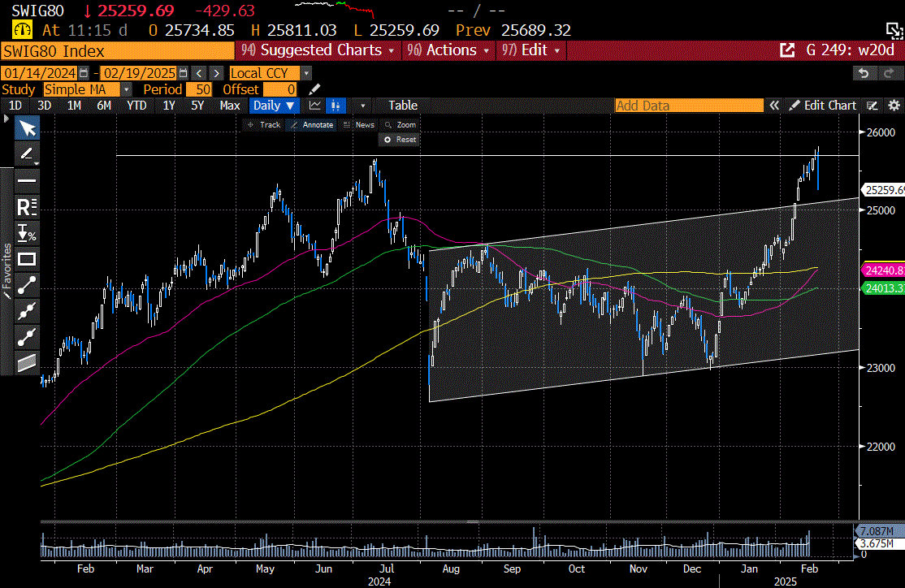Screen dimensions: 905x588
Task: Click Edit Chart button
Action: click(823, 106)
